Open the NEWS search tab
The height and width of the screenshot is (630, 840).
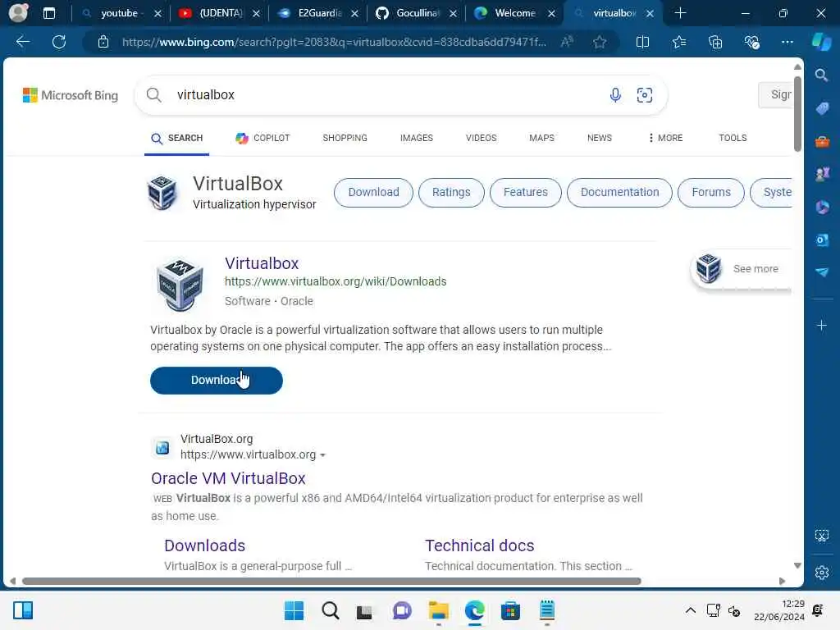pyautogui.click(x=599, y=138)
